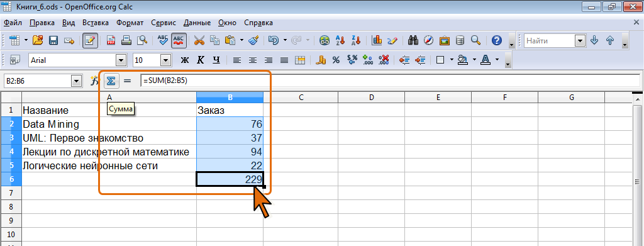Click the Print file directly icon
The width and height of the screenshot is (644, 246).
[x=126, y=40]
